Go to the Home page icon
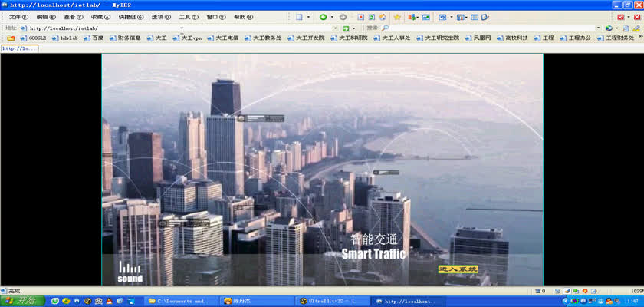644x307 pixels. tap(383, 17)
